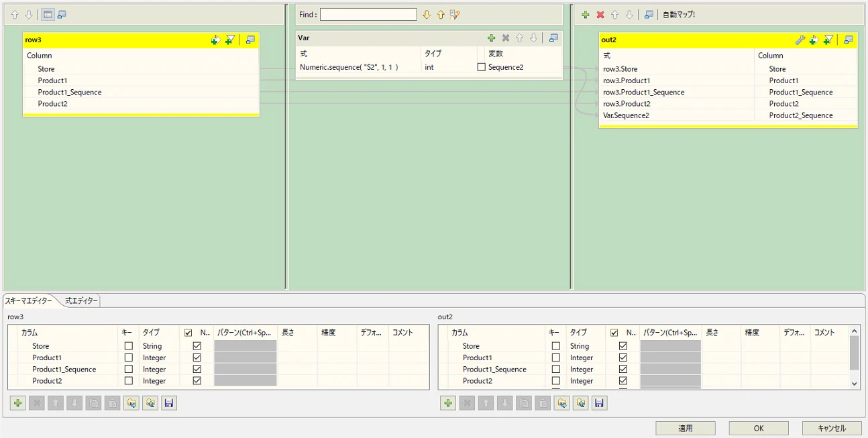Check the Sequence2 variable checkbox
868x438 pixels.
(x=481, y=67)
